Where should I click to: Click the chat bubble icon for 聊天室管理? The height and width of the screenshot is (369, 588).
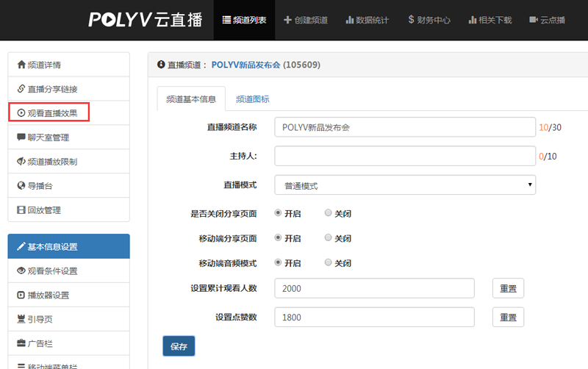point(21,137)
